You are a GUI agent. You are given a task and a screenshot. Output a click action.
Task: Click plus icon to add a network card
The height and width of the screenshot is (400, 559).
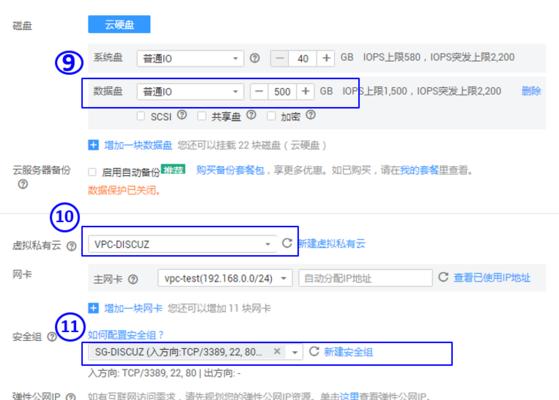pyautogui.click(x=93, y=308)
